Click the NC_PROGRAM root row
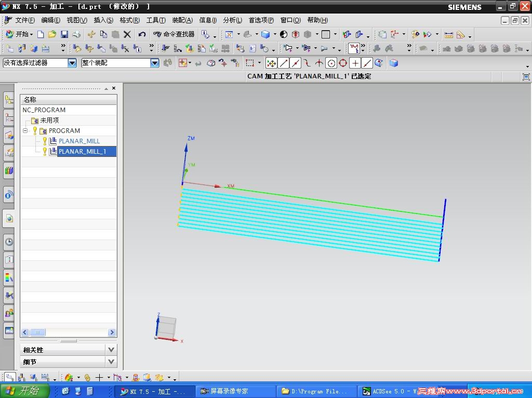The image size is (532, 398). click(69, 110)
